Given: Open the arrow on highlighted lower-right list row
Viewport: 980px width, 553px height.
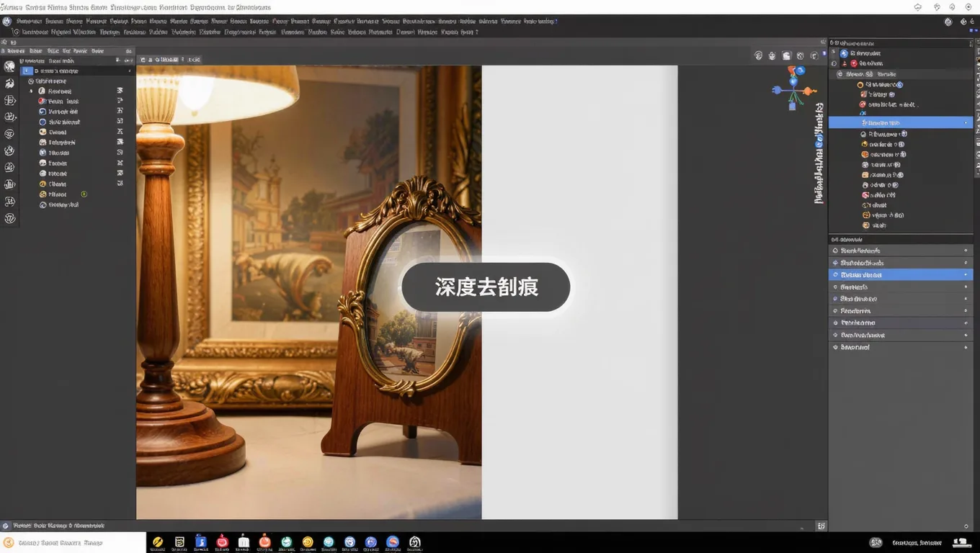Looking at the screenshot, I should click(x=966, y=274).
